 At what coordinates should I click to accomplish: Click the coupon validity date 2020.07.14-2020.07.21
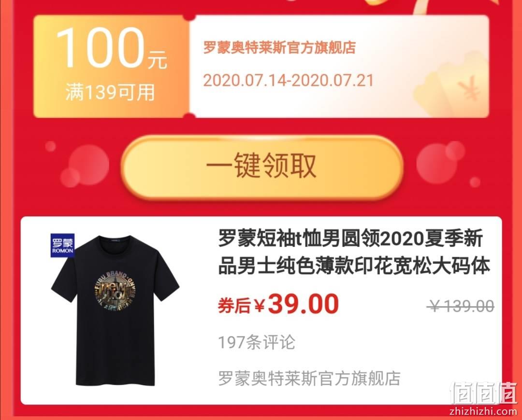coord(288,81)
